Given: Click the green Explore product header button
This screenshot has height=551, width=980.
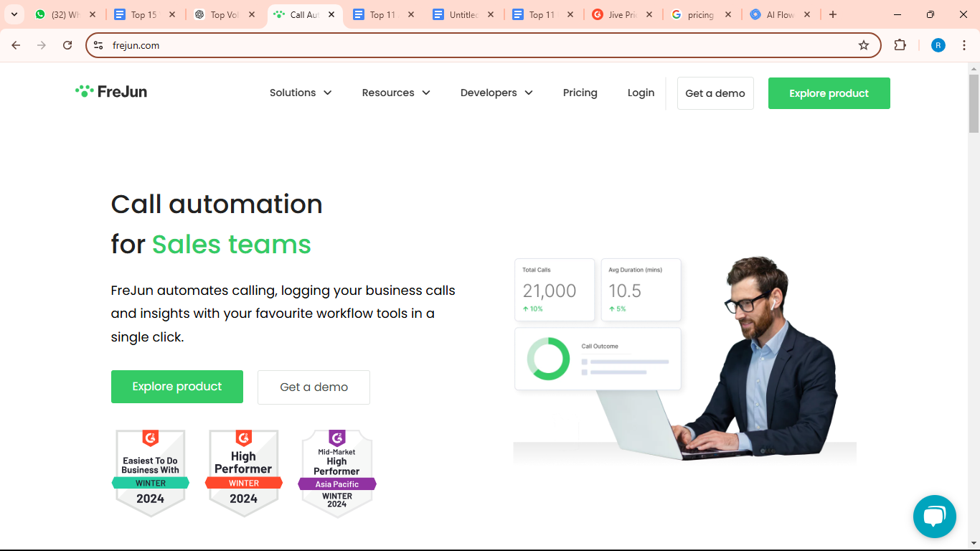Looking at the screenshot, I should click(x=829, y=93).
